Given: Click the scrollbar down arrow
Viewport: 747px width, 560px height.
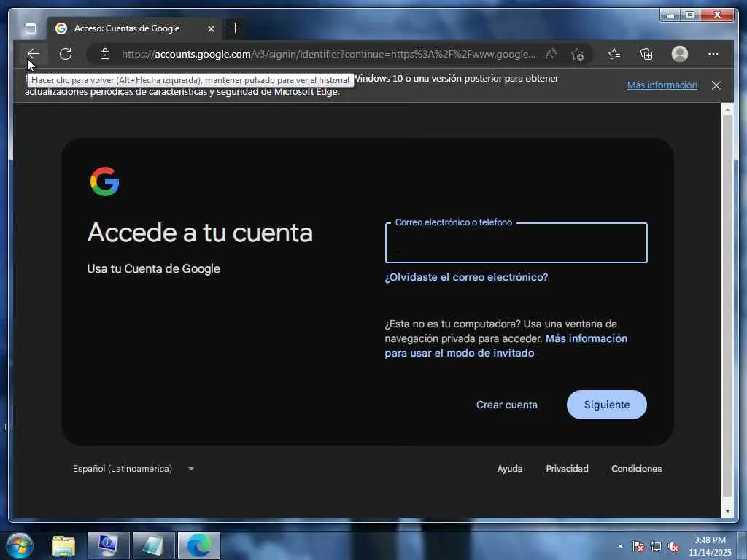Looking at the screenshot, I should click(x=727, y=511).
